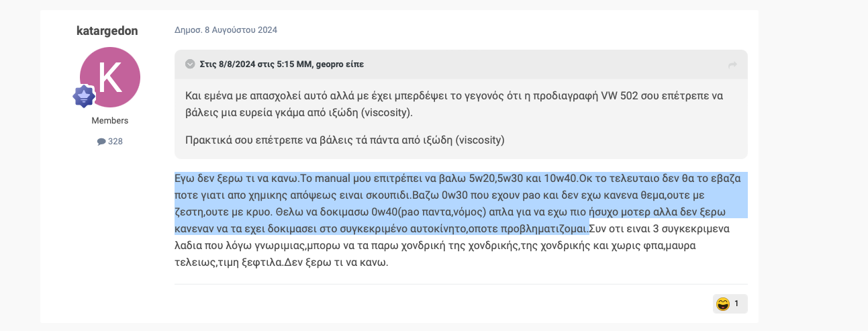Collapse the quote with the chevron toggle

[190, 64]
